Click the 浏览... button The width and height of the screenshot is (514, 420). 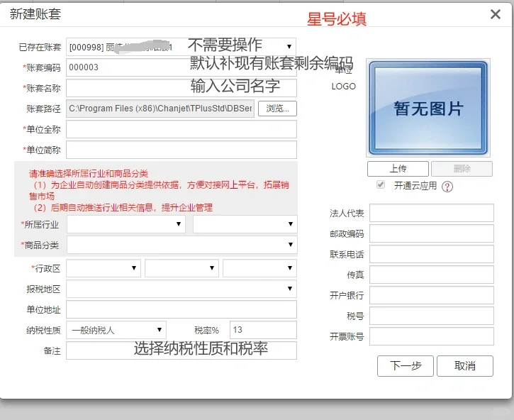tap(277, 109)
